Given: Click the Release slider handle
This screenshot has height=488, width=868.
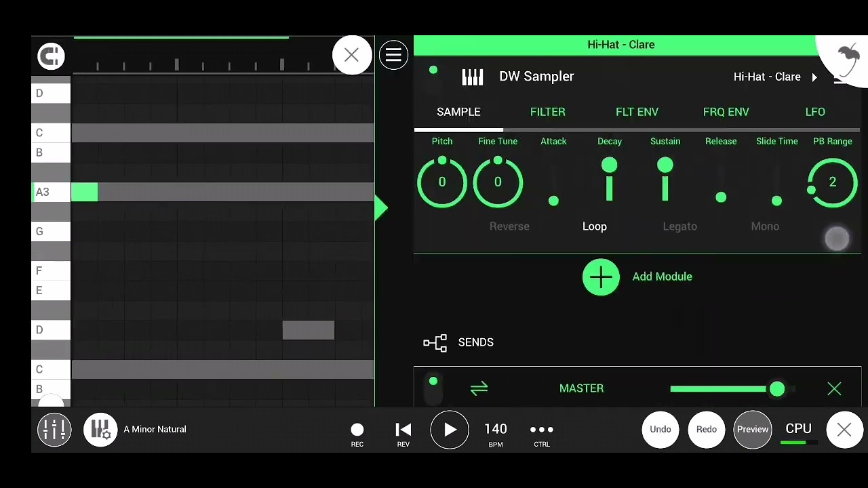Looking at the screenshot, I should pyautogui.click(x=721, y=197).
